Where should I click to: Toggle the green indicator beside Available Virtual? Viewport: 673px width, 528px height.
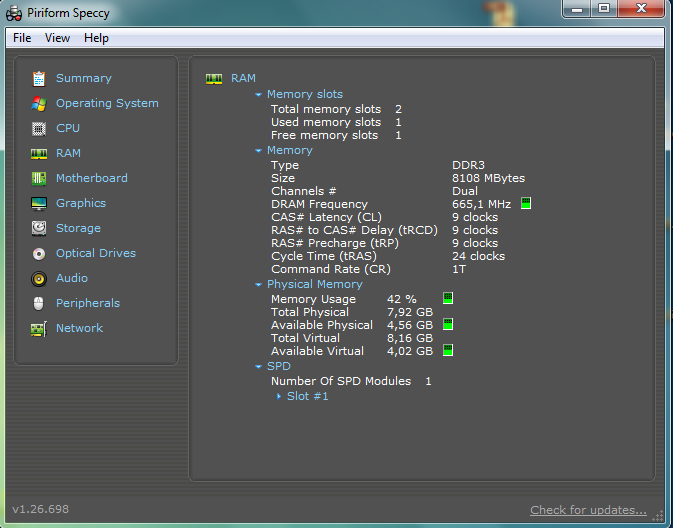pos(448,350)
